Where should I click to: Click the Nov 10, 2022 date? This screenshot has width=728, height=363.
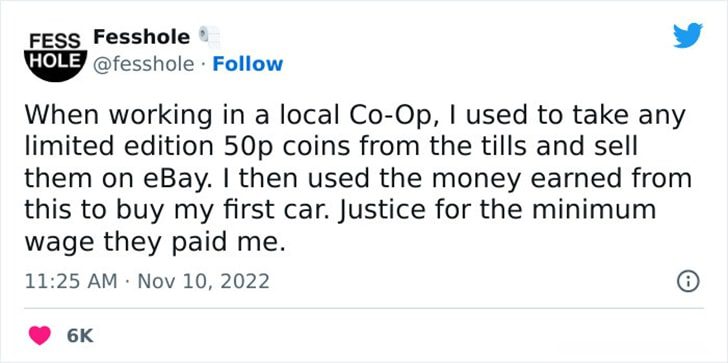[202, 281]
